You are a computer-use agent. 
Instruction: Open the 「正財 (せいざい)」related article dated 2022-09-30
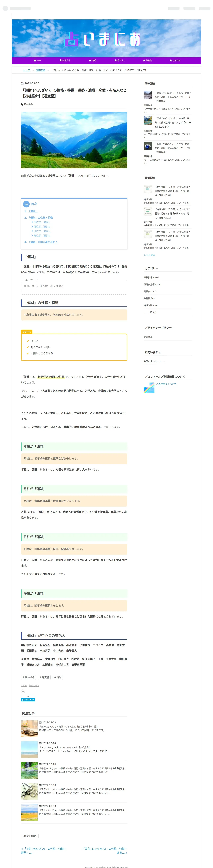[x=83, y=810]
